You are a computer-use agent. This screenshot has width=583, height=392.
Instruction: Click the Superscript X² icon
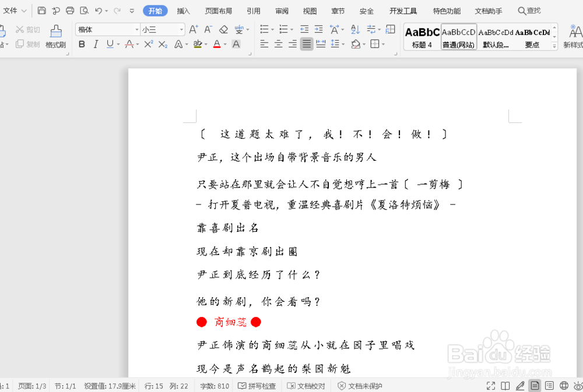[148, 44]
